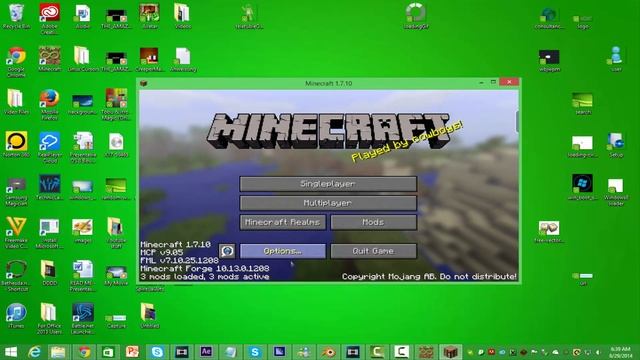Select the Youtube stuff folder
This screenshot has height=360, width=640.
[116, 233]
